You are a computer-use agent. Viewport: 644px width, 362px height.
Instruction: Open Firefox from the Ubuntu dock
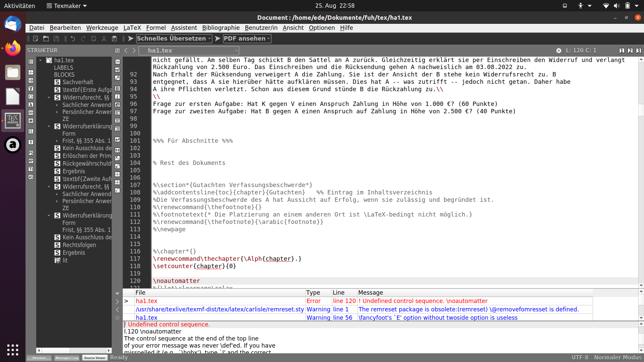point(12,49)
